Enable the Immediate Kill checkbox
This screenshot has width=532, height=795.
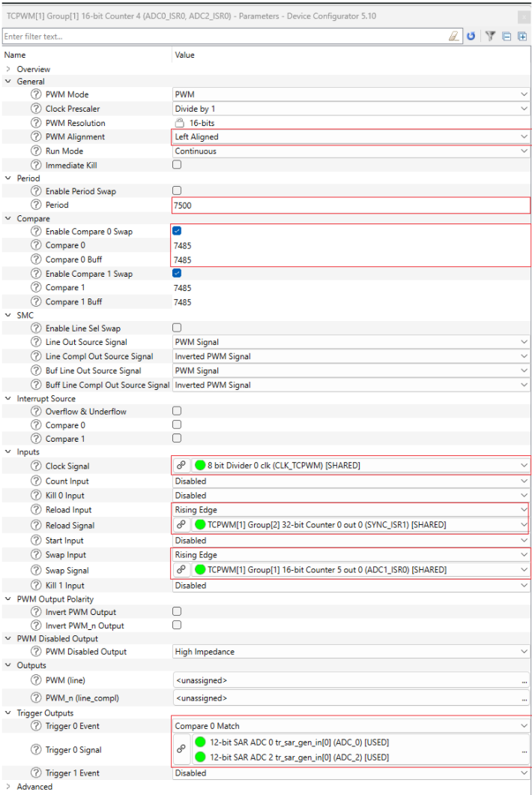[177, 165]
